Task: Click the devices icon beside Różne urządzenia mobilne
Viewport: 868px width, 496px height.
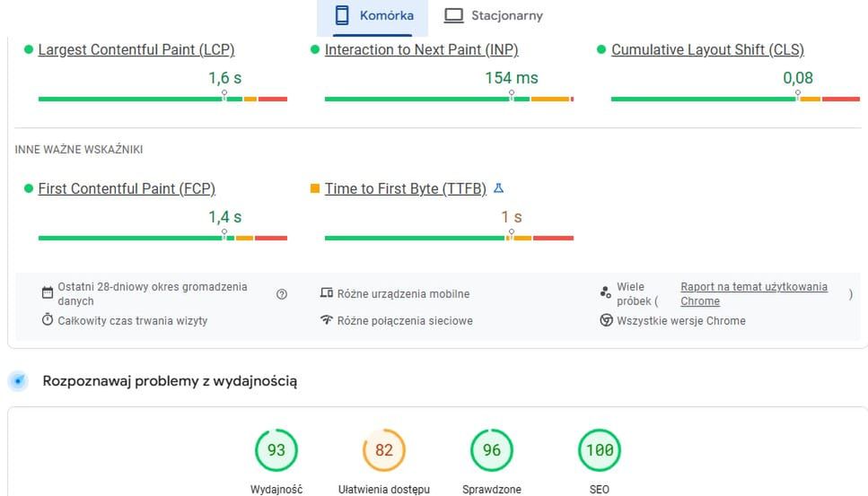Action: [327, 293]
